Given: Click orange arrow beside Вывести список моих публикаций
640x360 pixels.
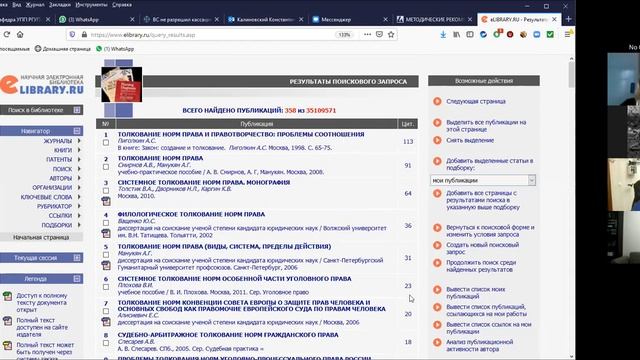Looking at the screenshot, I should [437, 289].
